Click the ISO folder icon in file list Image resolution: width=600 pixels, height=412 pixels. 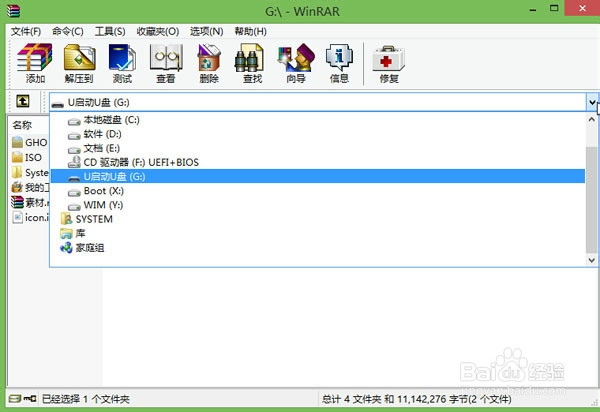pyautogui.click(x=17, y=157)
